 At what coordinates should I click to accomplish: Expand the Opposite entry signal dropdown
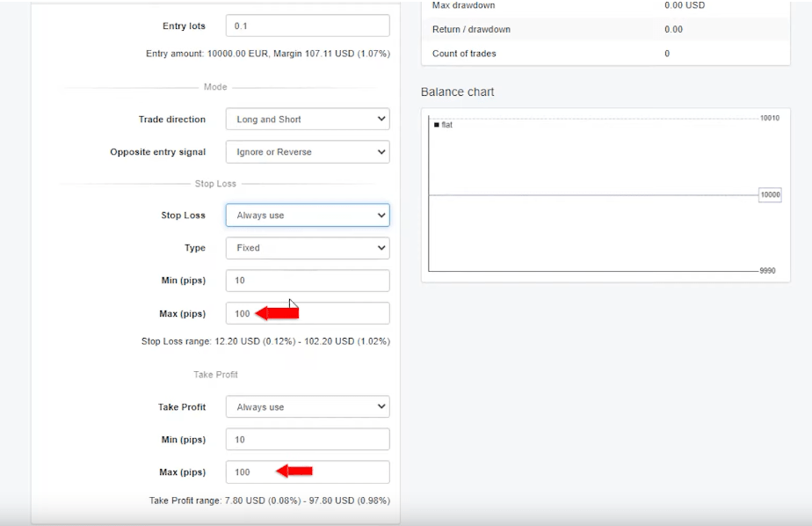[x=307, y=152]
